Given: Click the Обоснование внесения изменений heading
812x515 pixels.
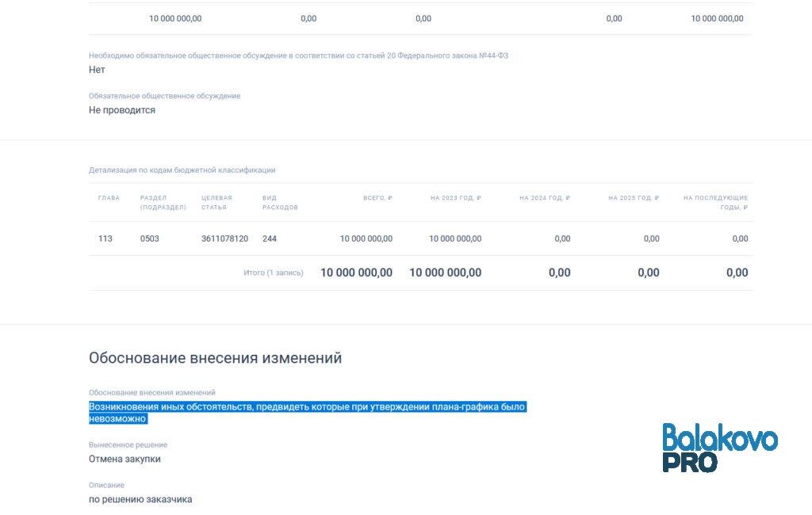Looking at the screenshot, I should (216, 357).
